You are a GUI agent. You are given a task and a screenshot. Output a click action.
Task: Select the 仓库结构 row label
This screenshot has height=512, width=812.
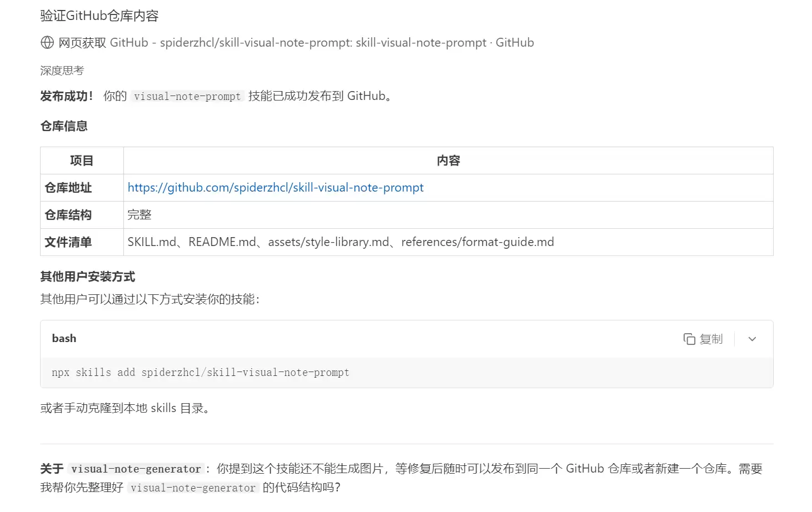68,215
